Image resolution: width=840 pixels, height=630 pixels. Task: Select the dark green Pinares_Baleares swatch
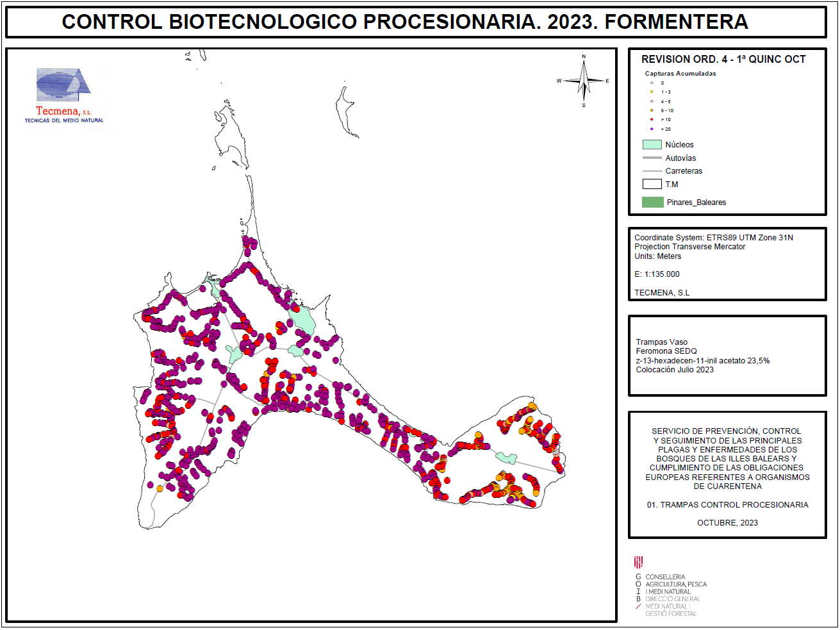pos(652,203)
